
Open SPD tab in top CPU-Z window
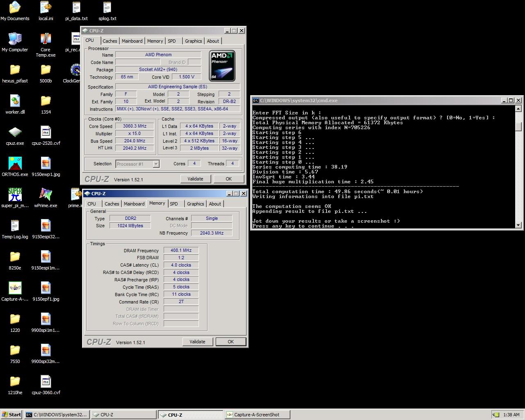[x=172, y=41]
